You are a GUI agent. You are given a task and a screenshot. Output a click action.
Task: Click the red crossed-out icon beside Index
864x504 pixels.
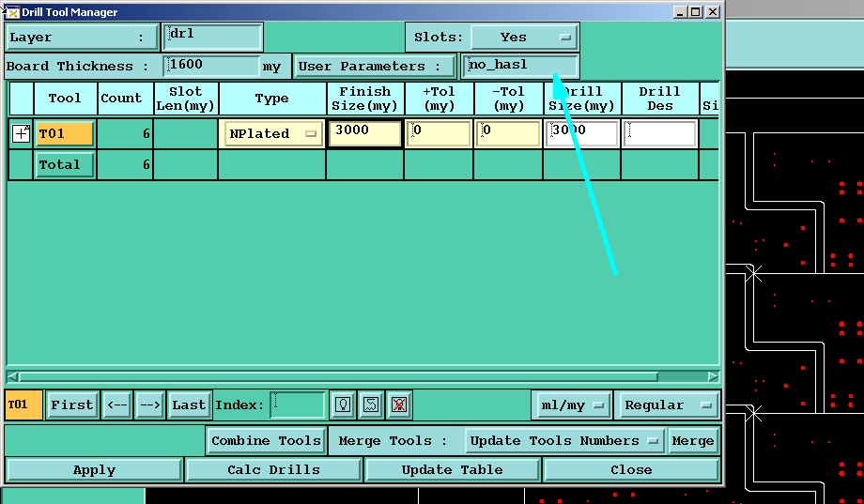point(399,405)
